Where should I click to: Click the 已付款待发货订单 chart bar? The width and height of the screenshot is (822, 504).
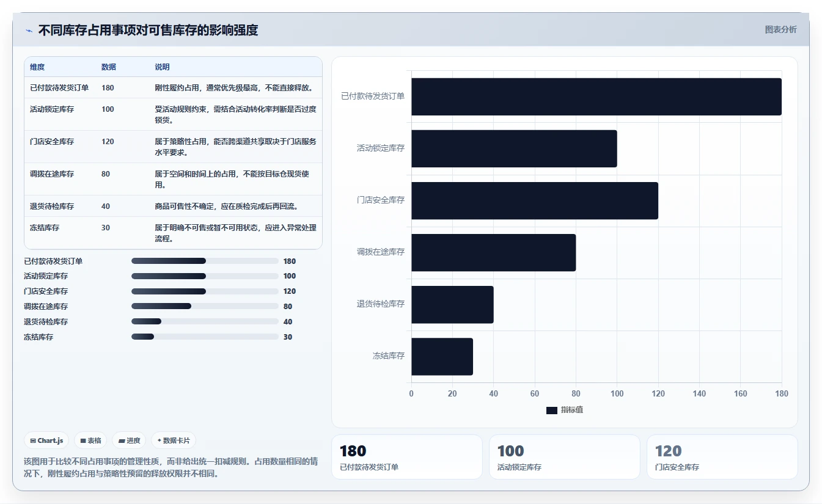(x=596, y=97)
